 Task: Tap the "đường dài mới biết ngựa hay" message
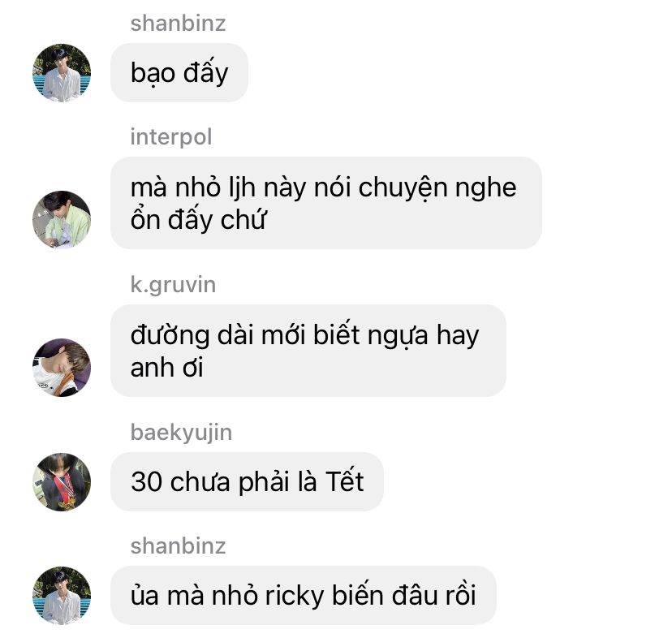(x=308, y=351)
